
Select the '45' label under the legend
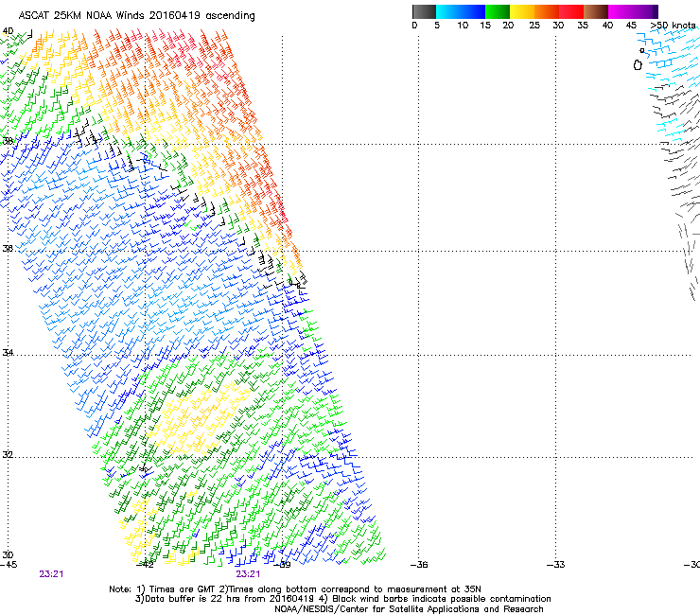[631, 26]
